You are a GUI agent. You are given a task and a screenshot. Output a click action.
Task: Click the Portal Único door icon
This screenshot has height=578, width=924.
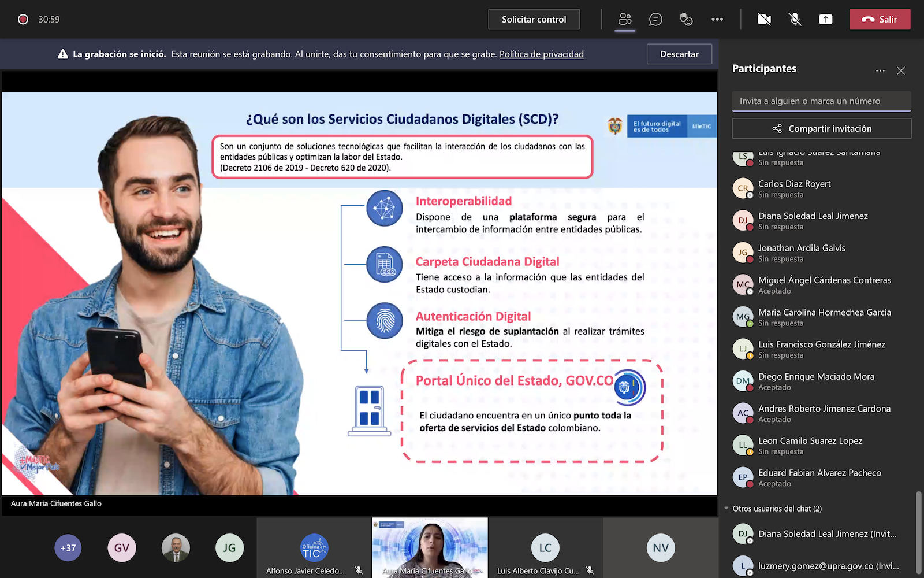370,410
